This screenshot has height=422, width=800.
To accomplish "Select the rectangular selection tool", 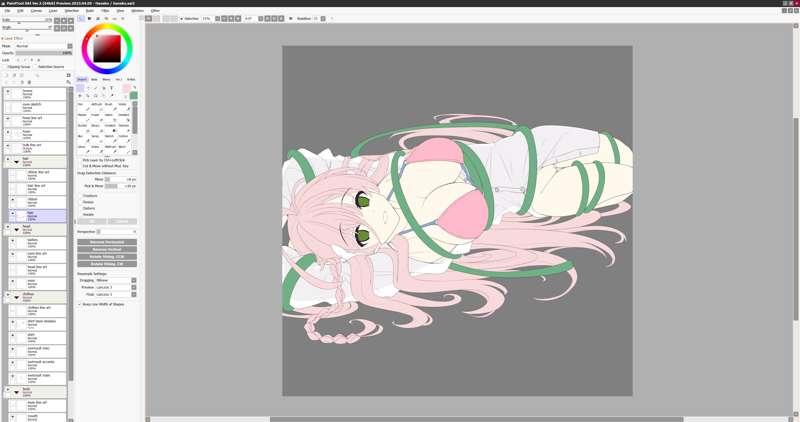I will click(x=80, y=88).
